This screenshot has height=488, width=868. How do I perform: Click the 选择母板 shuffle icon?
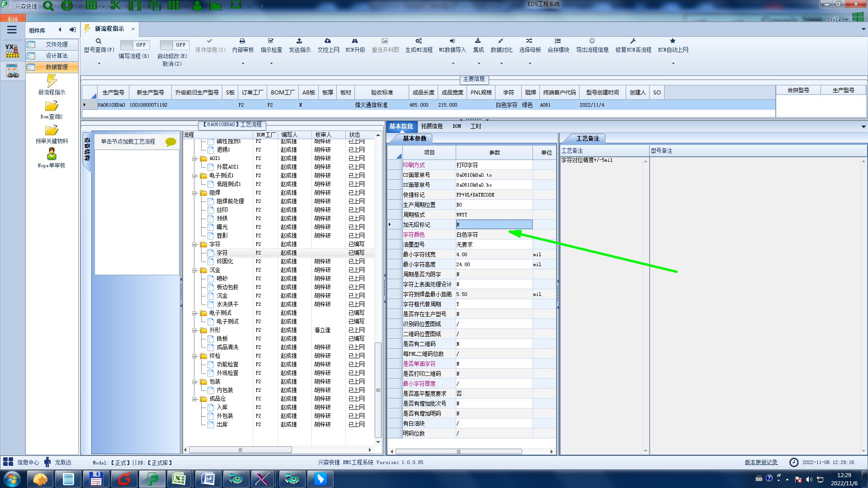[x=529, y=41]
